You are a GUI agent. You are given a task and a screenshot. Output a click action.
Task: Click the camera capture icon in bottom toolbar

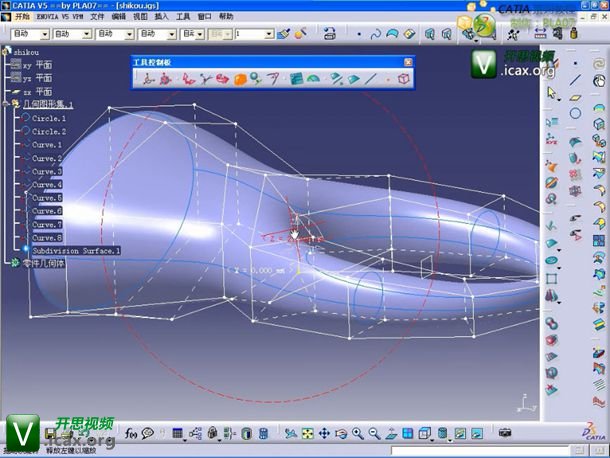click(x=505, y=433)
